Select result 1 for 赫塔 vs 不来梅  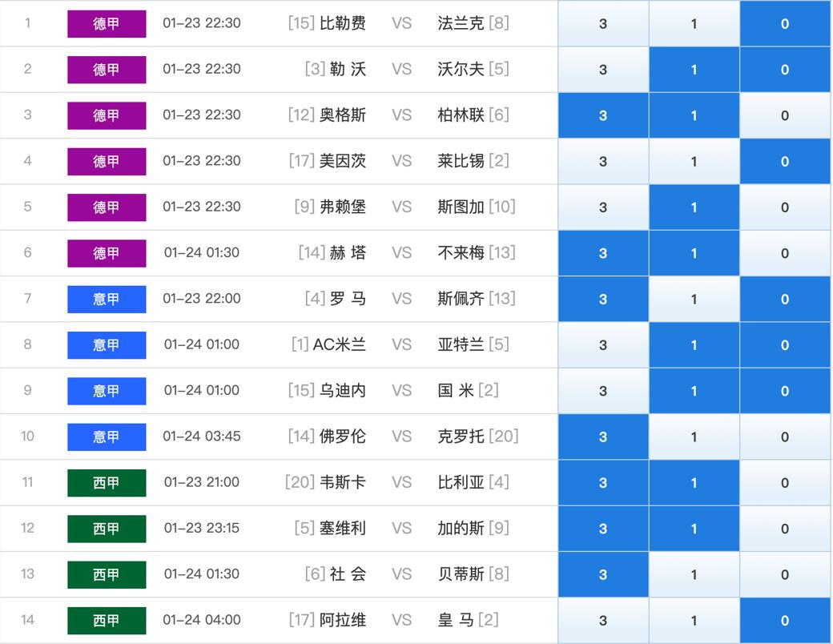(694, 253)
